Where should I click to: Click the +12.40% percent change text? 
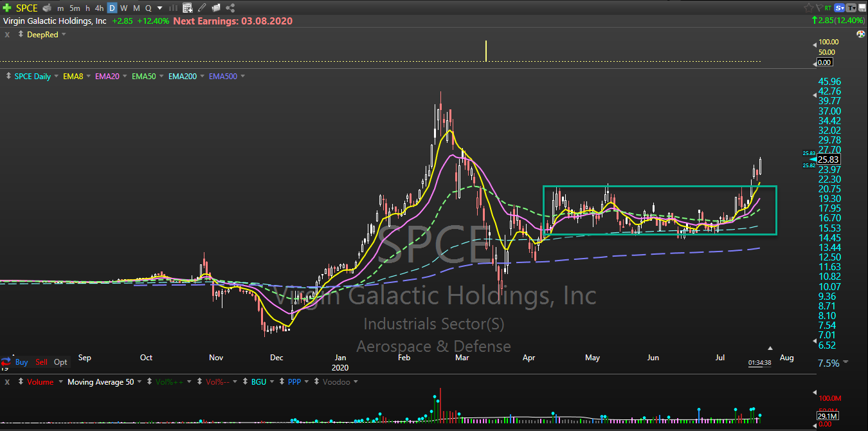pos(153,21)
